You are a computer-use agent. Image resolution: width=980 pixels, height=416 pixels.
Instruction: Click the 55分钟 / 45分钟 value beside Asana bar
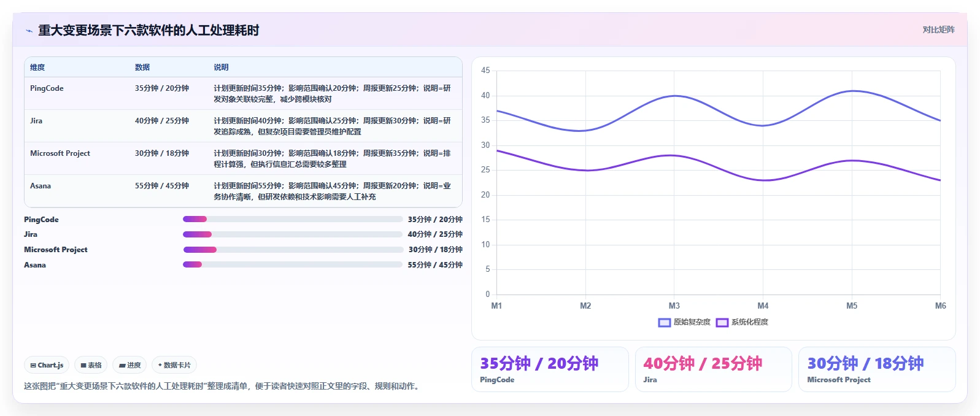(x=435, y=265)
